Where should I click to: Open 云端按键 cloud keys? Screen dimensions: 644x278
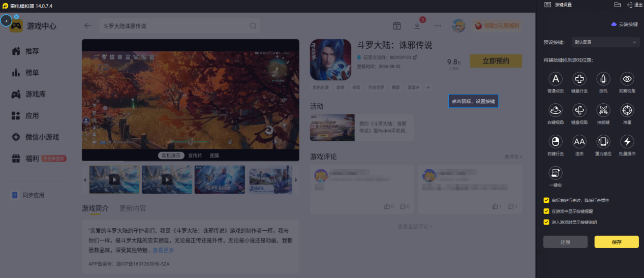(624, 24)
